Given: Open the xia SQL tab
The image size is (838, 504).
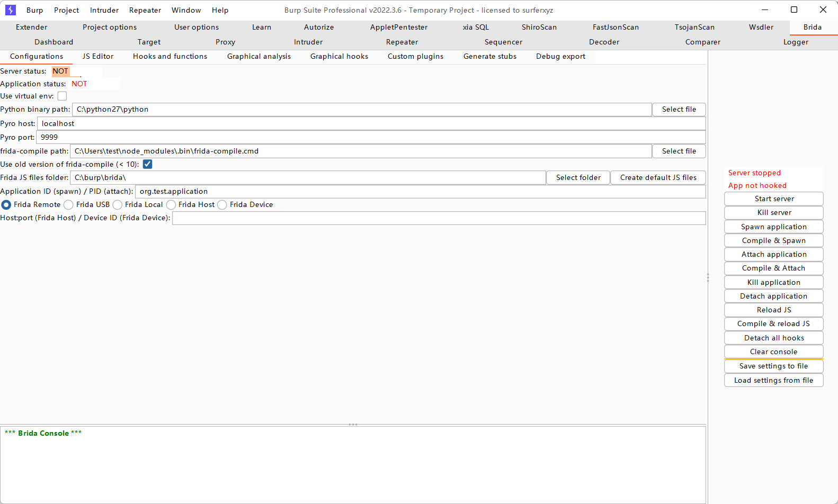Looking at the screenshot, I should [x=476, y=28].
